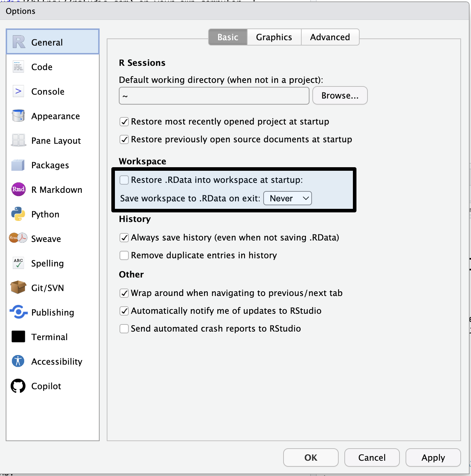Click the default working directory input field
Viewport: 471px width, 476px height.
[x=213, y=96]
